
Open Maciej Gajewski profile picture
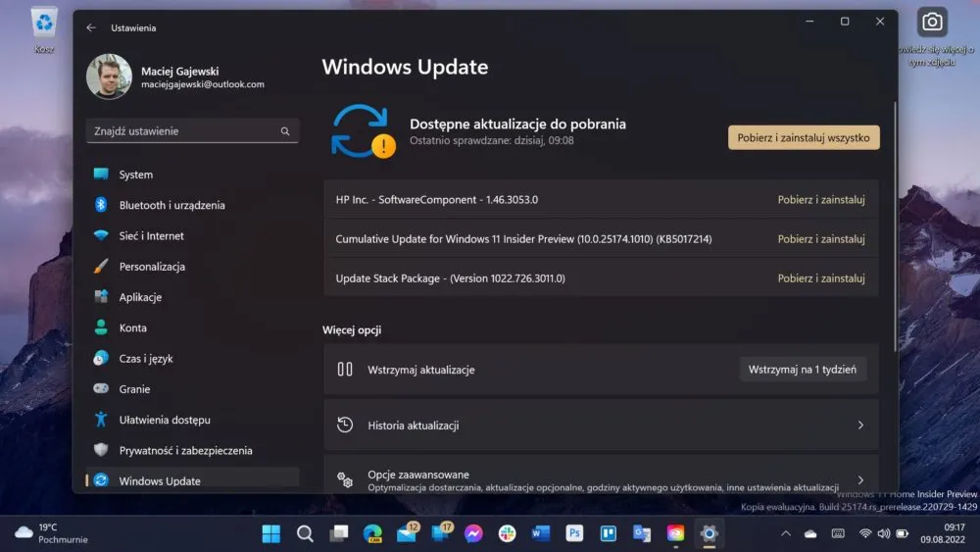point(110,76)
